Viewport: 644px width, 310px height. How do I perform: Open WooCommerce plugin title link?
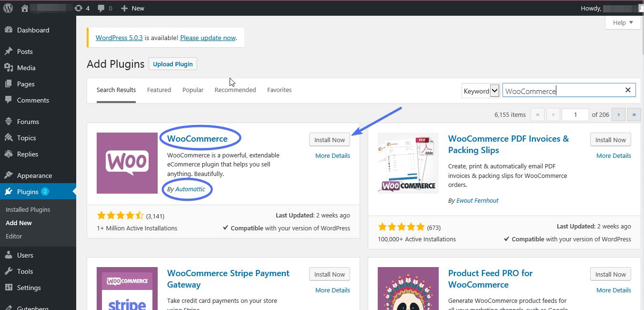click(197, 139)
